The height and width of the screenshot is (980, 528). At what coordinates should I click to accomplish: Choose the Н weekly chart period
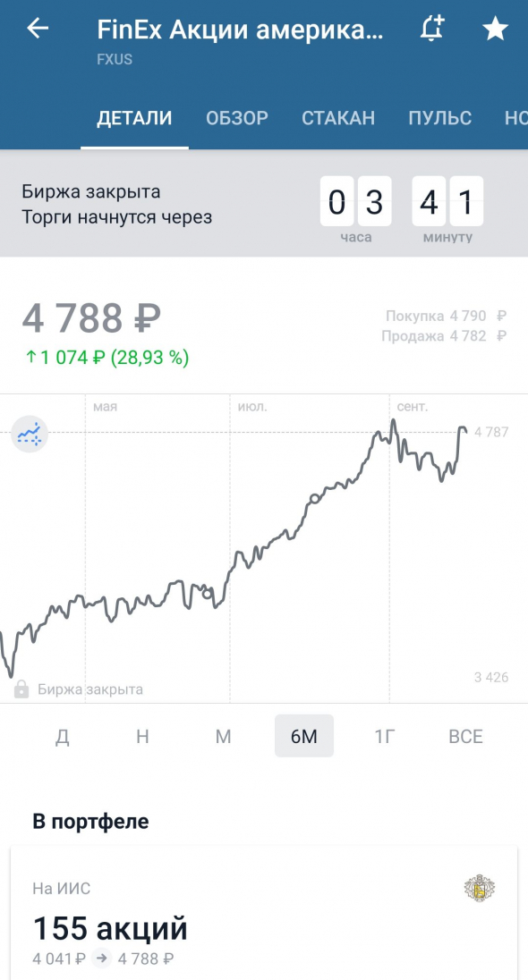tap(142, 736)
